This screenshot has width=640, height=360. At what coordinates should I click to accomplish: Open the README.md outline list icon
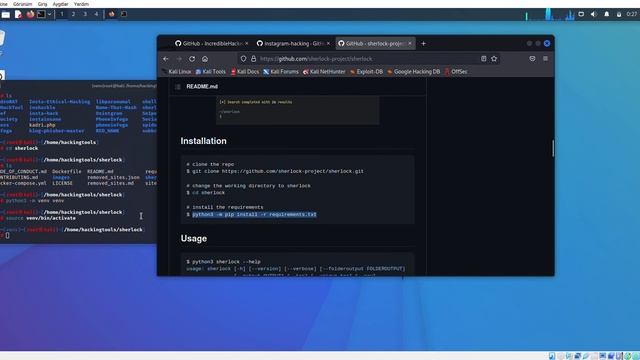178,87
